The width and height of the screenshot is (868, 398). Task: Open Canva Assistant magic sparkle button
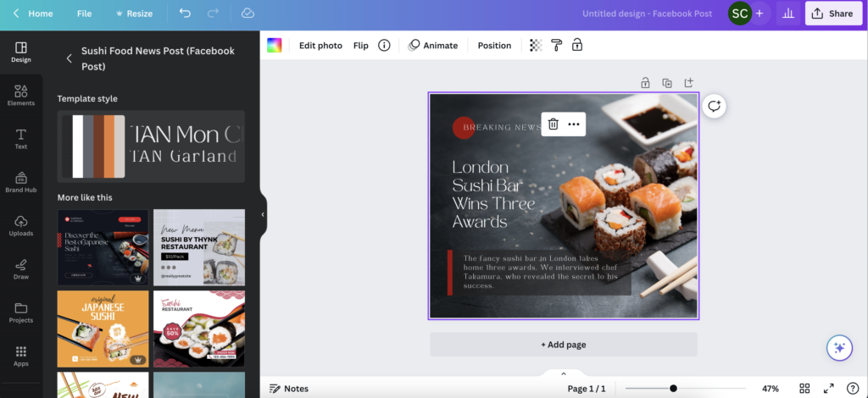[x=839, y=348]
